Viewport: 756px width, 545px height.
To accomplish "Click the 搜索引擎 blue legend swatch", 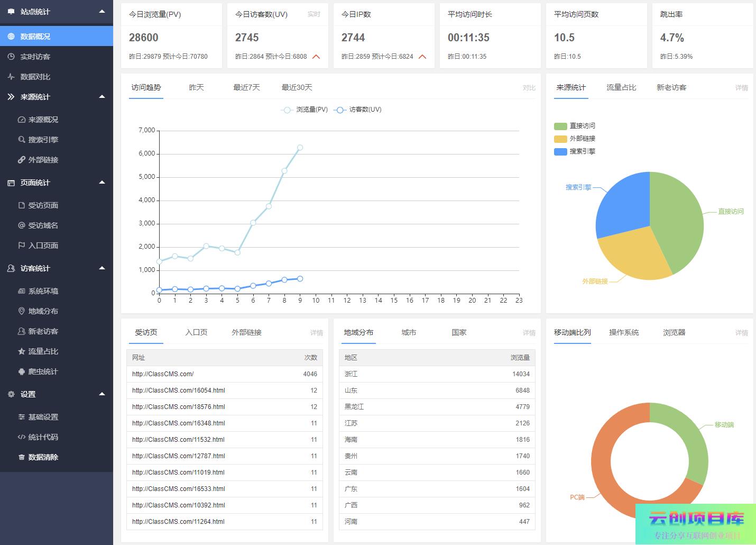I will click(x=560, y=151).
